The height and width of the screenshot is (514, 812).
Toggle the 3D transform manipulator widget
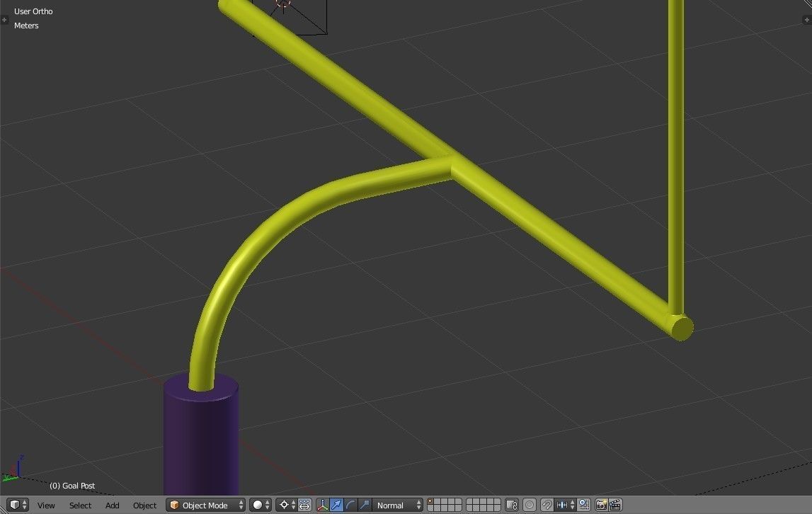point(321,505)
